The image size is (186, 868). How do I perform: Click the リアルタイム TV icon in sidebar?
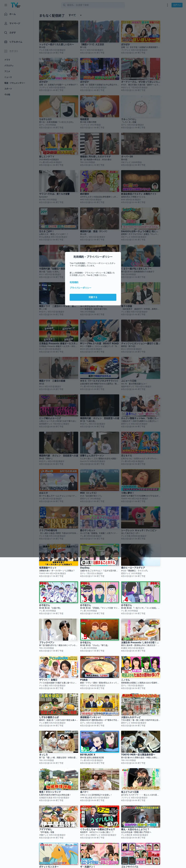6,42
